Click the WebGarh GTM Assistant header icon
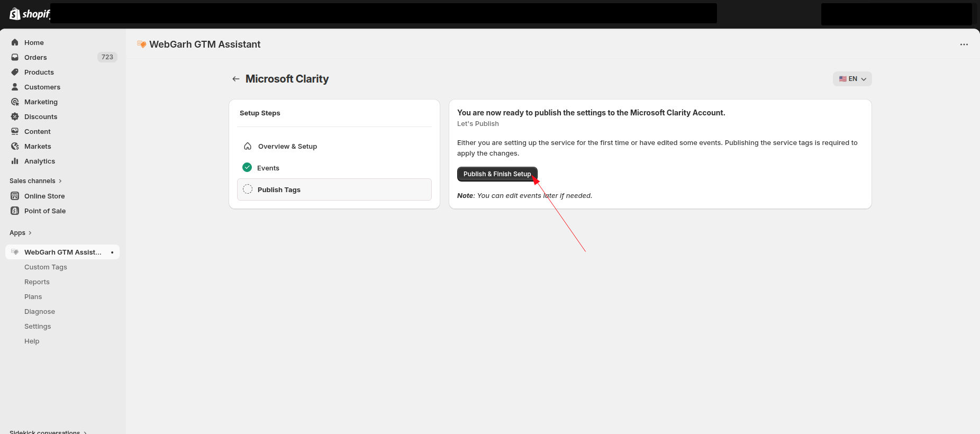 [x=141, y=44]
